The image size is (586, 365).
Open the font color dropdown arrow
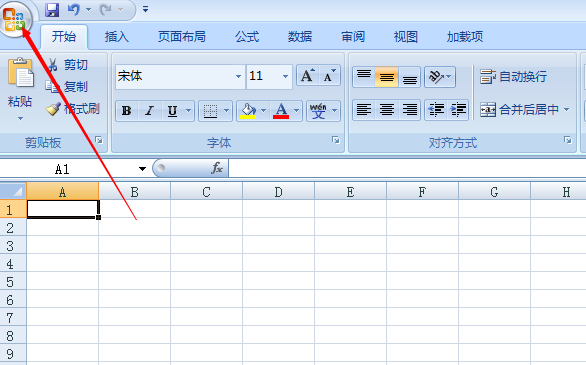pyautogui.click(x=297, y=111)
